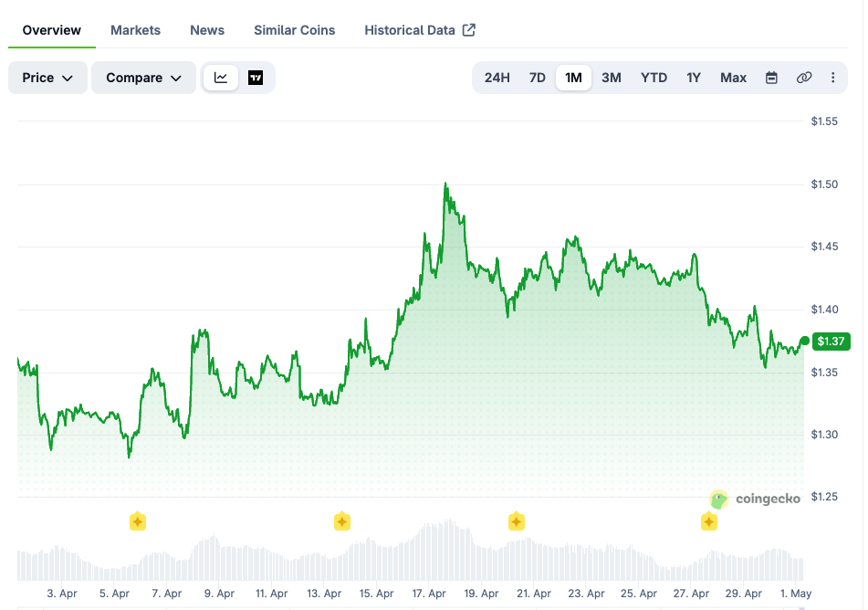
Task: Click the news marker near 21. Apr
Action: point(517,521)
